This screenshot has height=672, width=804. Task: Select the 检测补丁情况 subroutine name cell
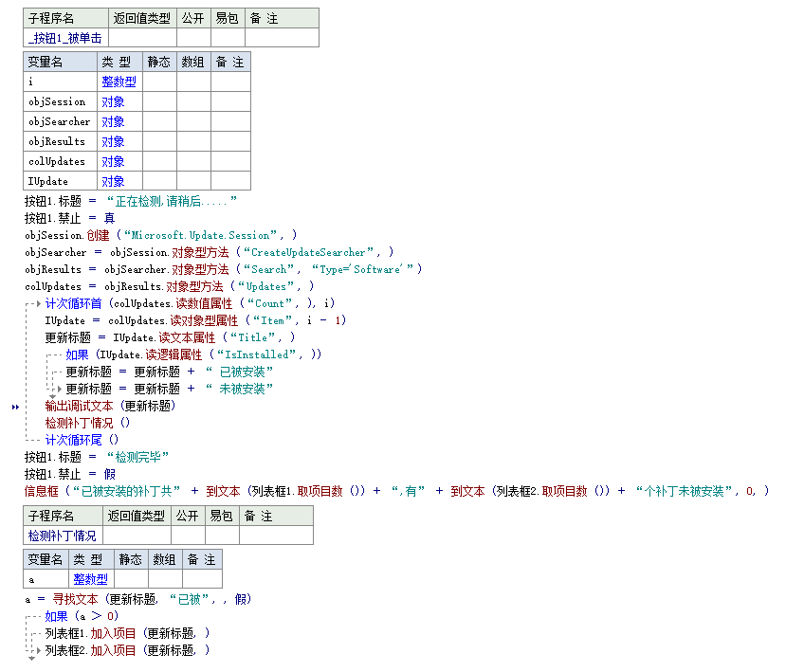tap(63, 536)
